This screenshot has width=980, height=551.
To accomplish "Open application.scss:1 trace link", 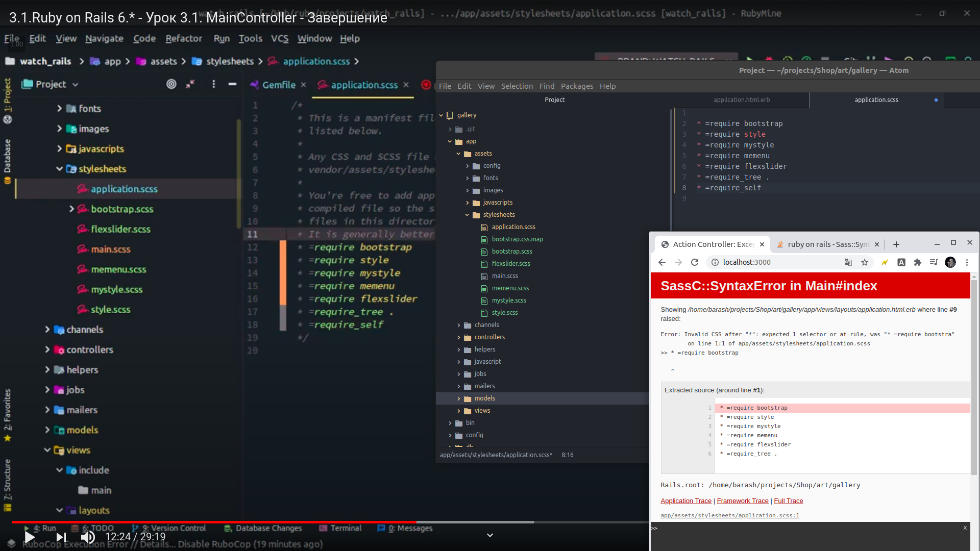I will coord(729,515).
